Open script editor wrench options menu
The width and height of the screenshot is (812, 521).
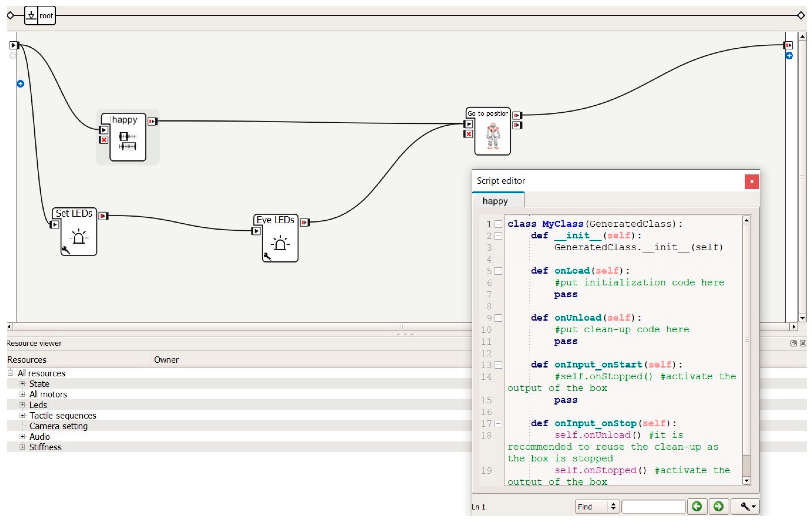tap(746, 507)
